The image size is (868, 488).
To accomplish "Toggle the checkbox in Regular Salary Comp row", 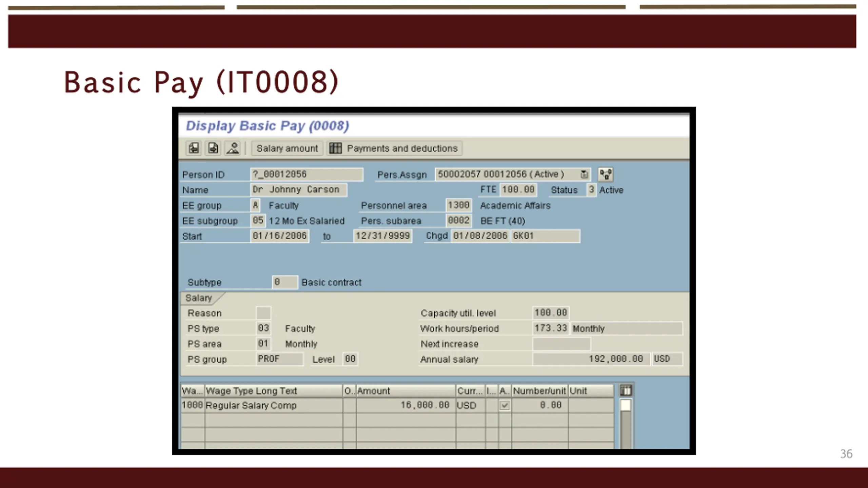I will pyautogui.click(x=505, y=405).
